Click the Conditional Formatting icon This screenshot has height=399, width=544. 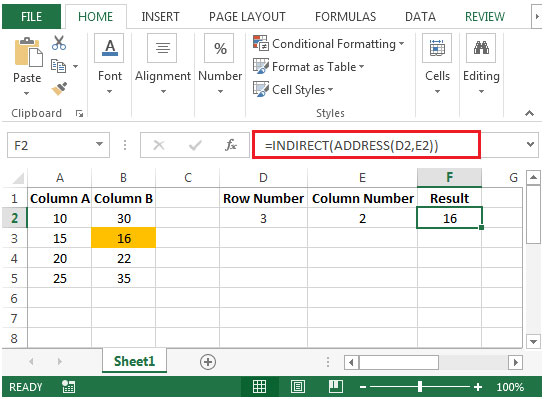(x=261, y=43)
